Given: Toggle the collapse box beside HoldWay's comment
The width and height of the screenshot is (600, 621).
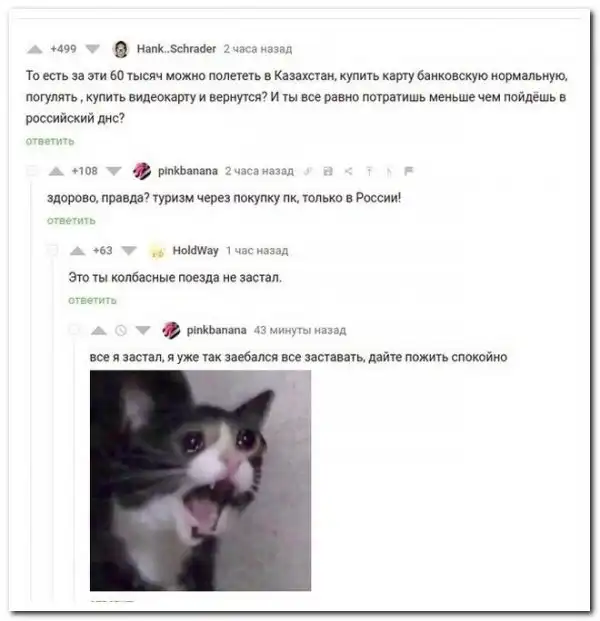Looking at the screenshot, I should point(53,250).
